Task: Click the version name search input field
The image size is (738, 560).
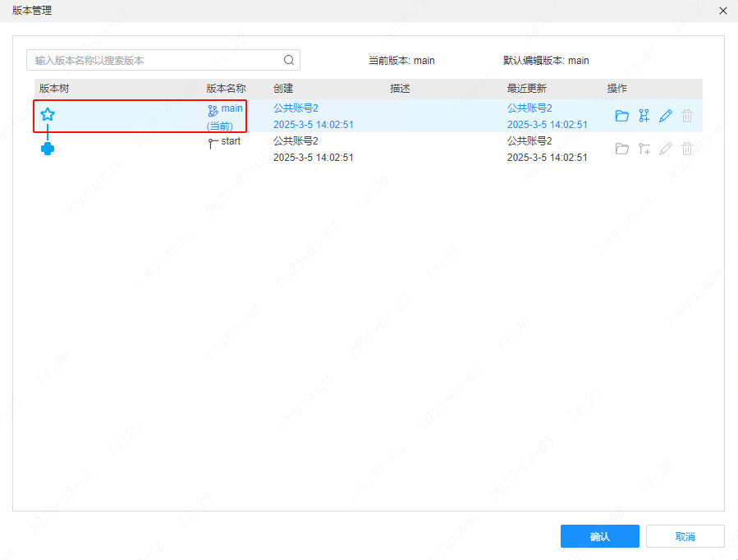Action: pyautogui.click(x=148, y=60)
